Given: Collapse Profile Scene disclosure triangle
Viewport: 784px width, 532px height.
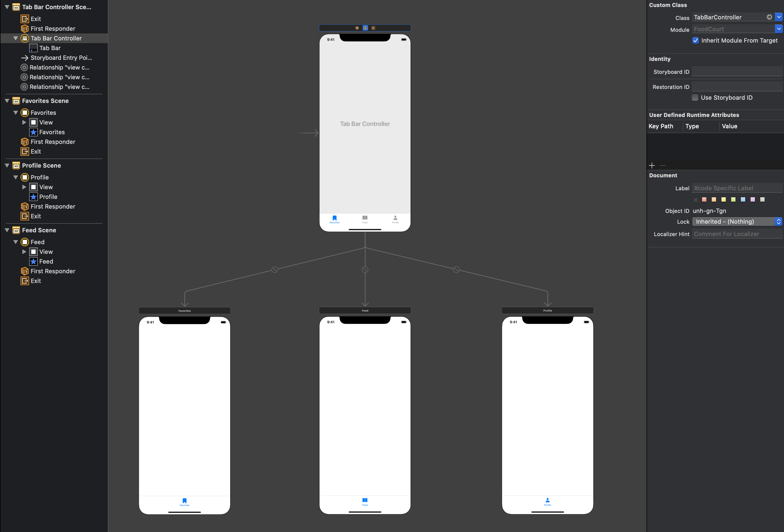Looking at the screenshot, I should click(x=7, y=165).
